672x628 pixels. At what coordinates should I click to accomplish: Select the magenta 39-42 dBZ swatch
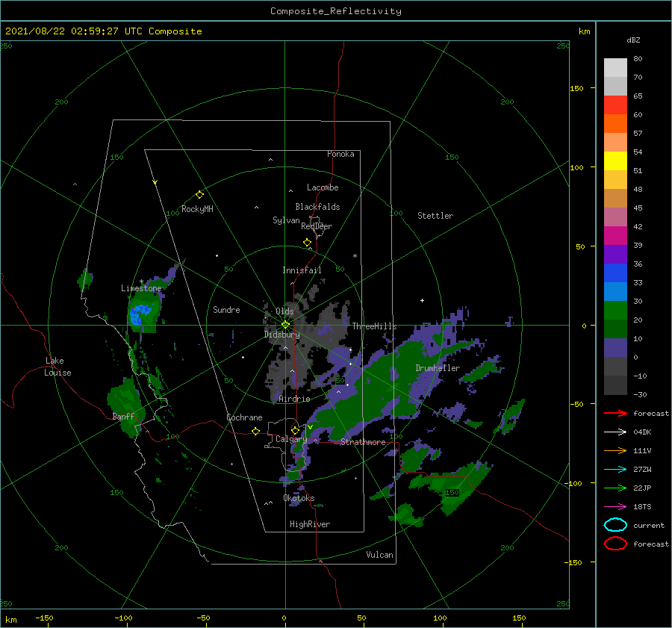(x=615, y=235)
